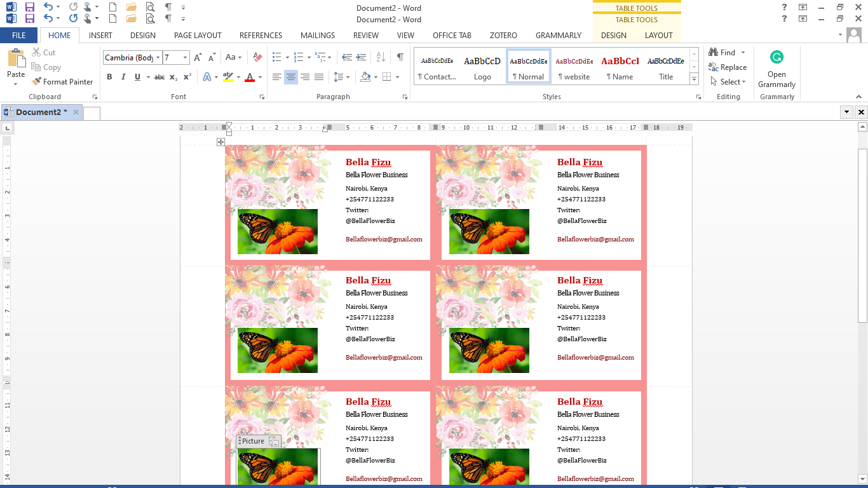The image size is (868, 488).
Task: Choose the text highlight yellow swatch
Action: pos(229,76)
